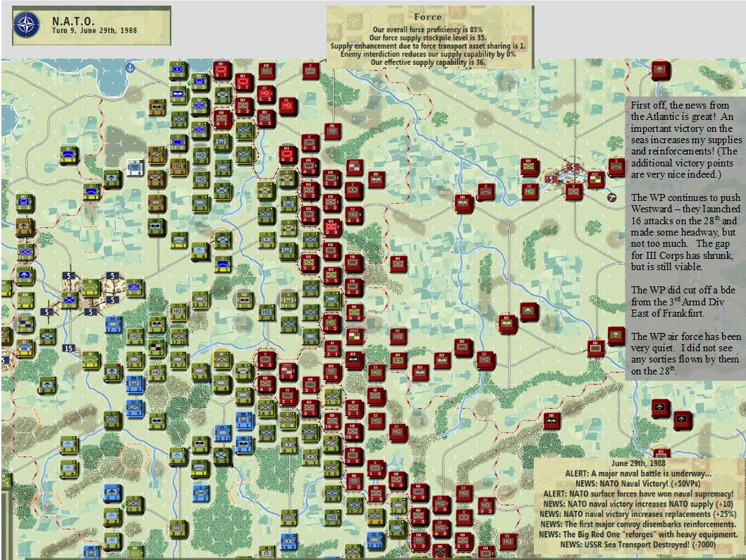Select the red XXX corps counter with yellow-green flag
The height and width of the screenshot is (560, 746).
click(596, 180)
